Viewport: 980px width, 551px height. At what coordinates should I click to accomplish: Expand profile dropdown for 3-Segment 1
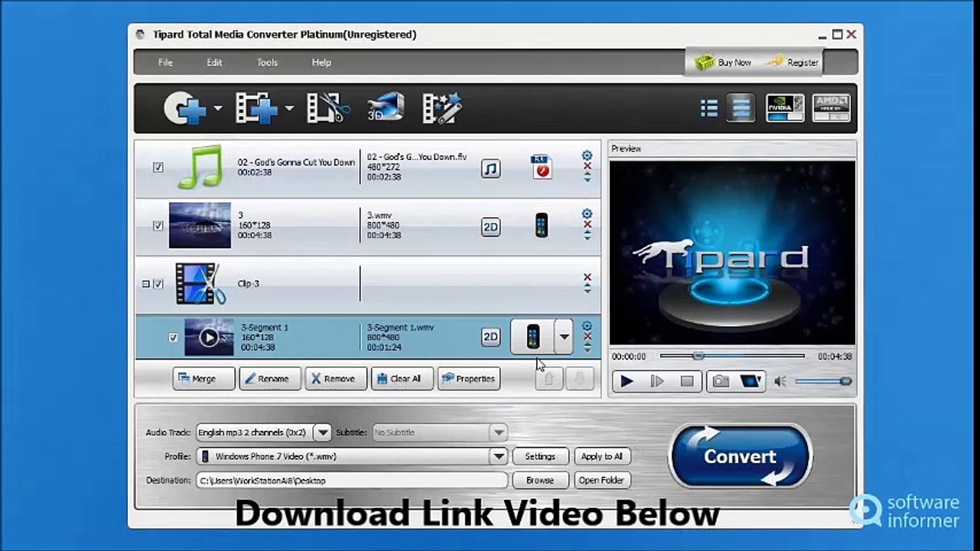point(564,337)
